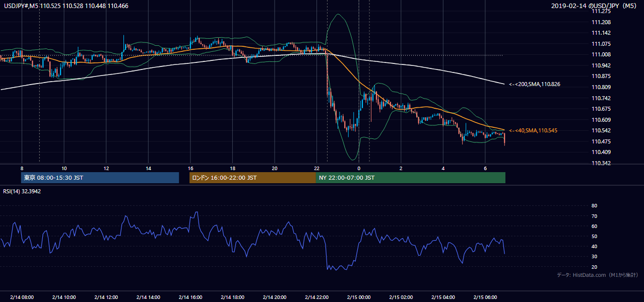The height and width of the screenshot is (302, 644).
Task: Select the 200 SMA label 110.826
Action: [x=535, y=84]
